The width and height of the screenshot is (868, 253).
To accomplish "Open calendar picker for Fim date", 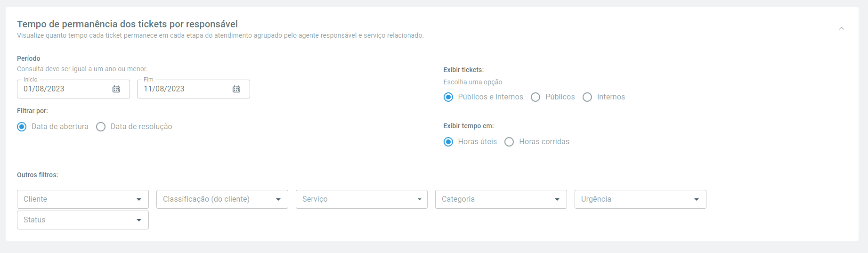I will point(236,89).
